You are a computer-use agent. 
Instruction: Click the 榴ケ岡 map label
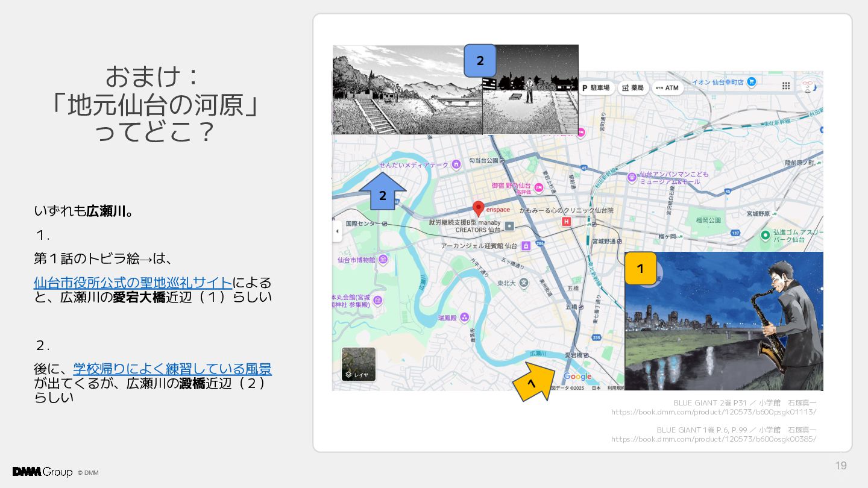667,236
